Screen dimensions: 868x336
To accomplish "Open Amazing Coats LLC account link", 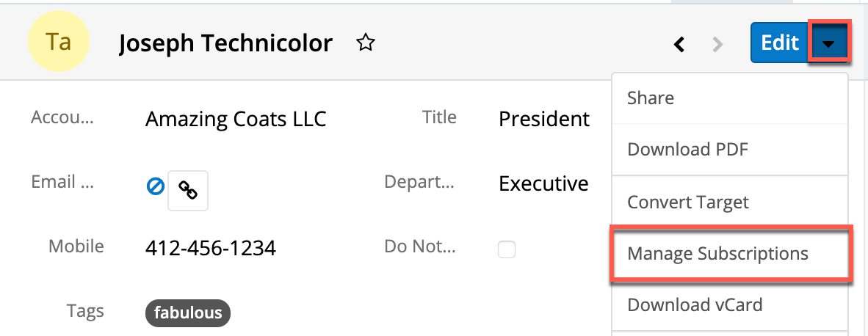I will click(236, 119).
